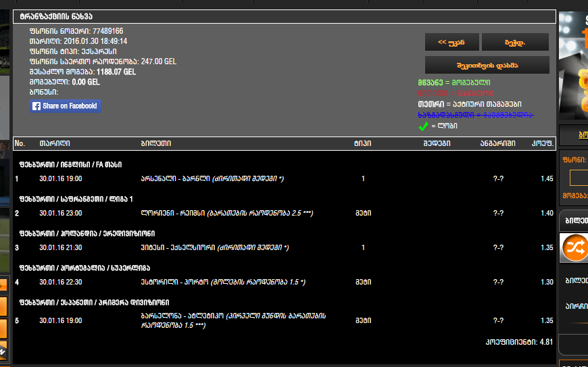Click the 'თარიღი' column header
The image size is (588, 367).
click(55, 143)
